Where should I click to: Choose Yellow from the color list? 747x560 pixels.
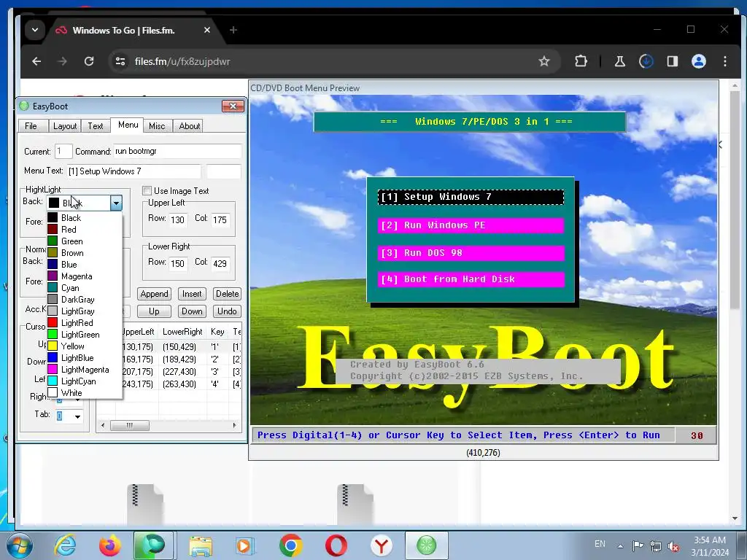[x=84, y=346]
